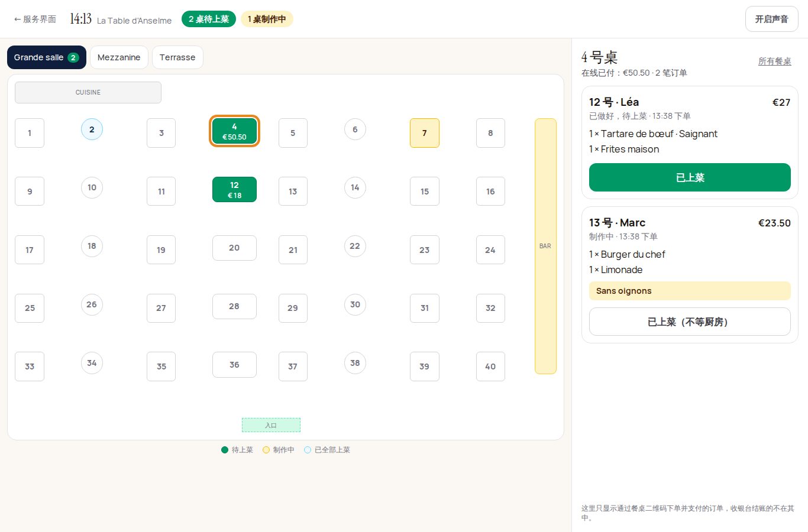This screenshot has width=808, height=532.
Task: Select wide table 36
Action: 234,365
